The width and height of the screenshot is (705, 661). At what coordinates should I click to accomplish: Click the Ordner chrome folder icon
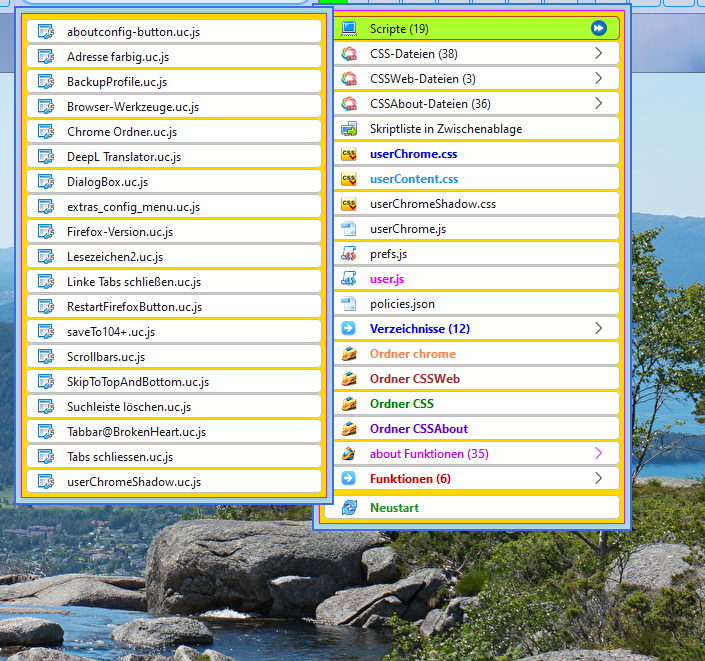click(x=349, y=354)
